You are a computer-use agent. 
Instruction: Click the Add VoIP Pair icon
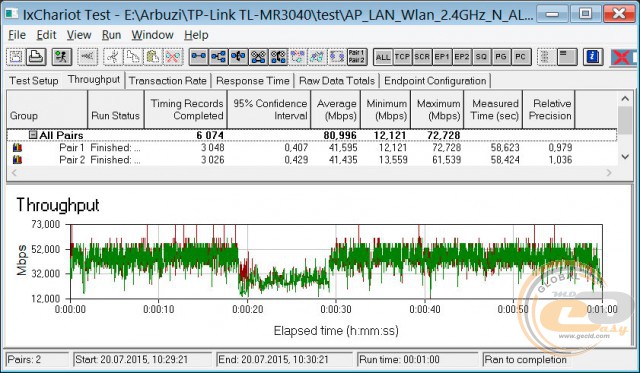coord(258,57)
